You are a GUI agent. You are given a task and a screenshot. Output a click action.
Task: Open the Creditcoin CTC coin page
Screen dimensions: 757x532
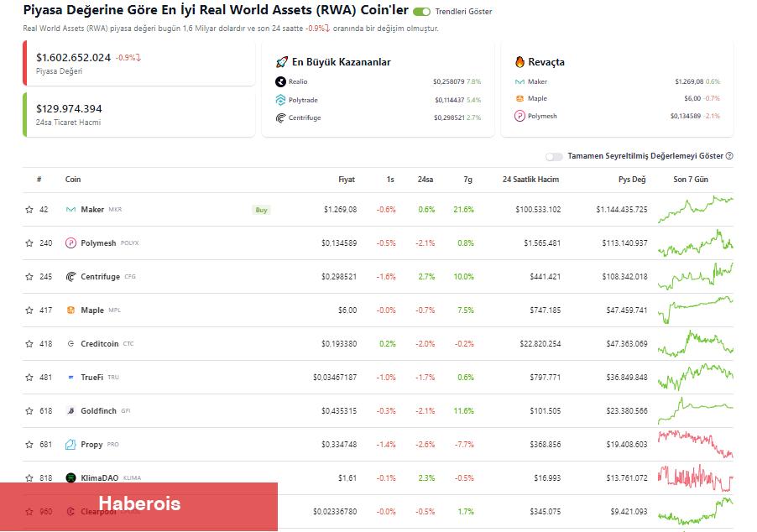tap(107, 344)
